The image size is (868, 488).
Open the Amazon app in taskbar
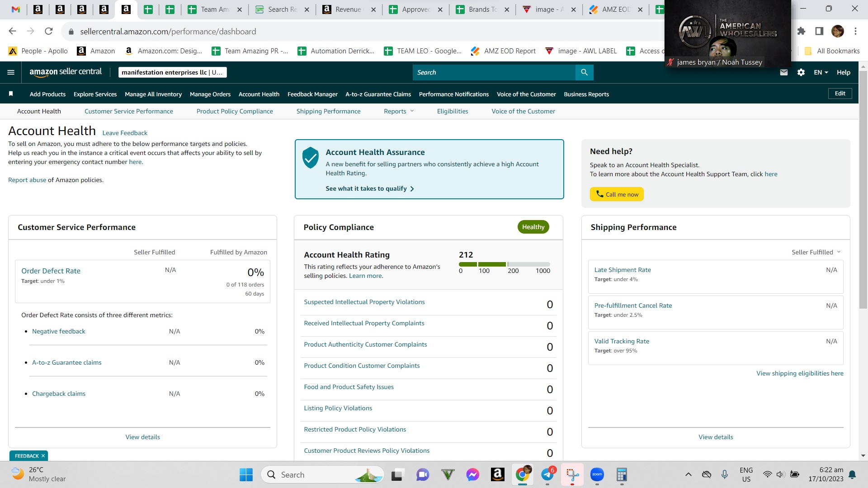497,474
